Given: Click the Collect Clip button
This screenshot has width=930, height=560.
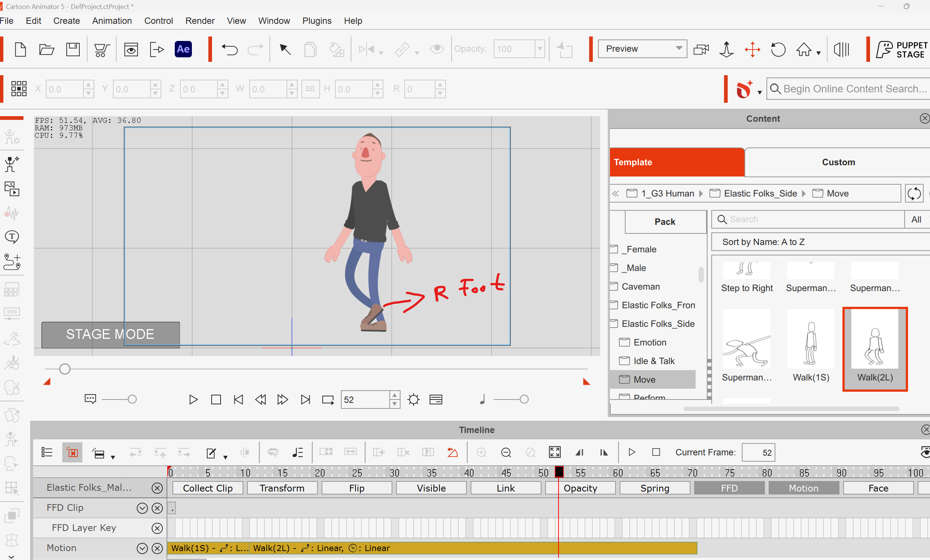Looking at the screenshot, I should coord(208,488).
